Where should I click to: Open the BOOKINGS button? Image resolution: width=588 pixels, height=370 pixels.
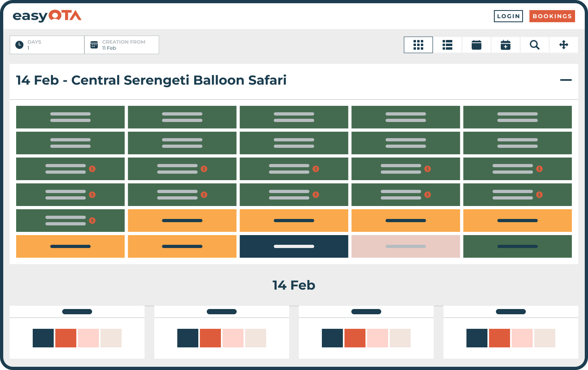click(552, 16)
